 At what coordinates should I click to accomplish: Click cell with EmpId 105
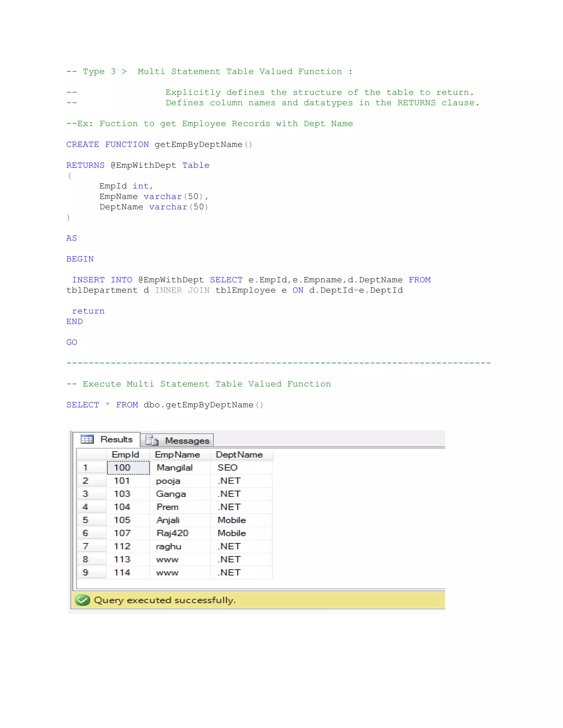(128, 520)
